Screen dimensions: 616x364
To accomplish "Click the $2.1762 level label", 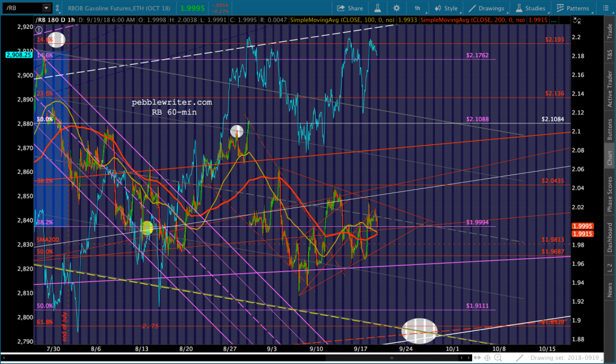I will click(x=477, y=55).
